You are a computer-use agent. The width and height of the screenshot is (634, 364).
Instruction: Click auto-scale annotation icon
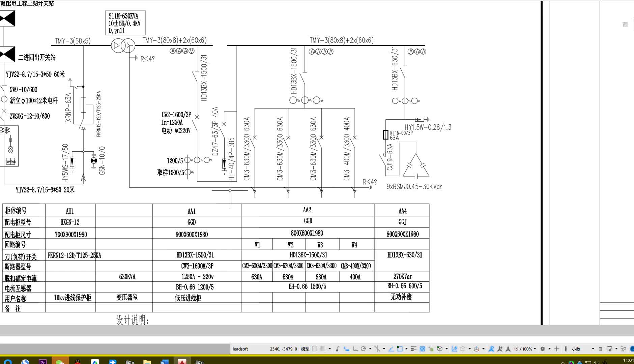pyautogui.click(x=500, y=349)
